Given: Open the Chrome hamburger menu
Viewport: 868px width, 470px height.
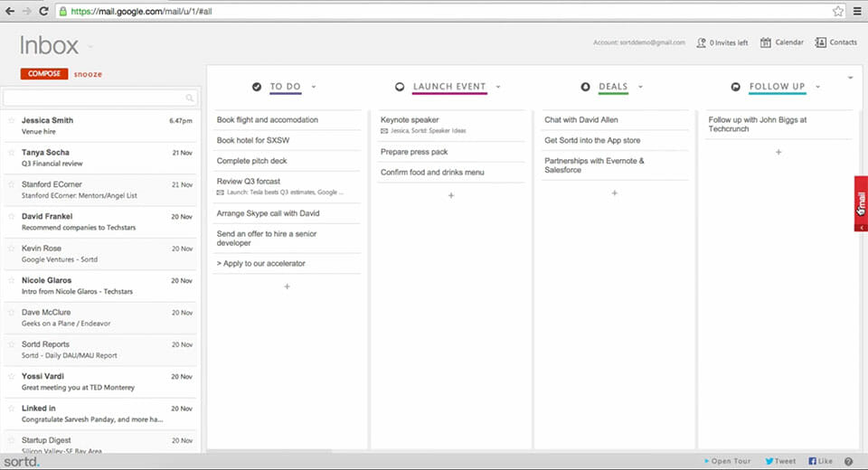Looking at the screenshot, I should (855, 11).
